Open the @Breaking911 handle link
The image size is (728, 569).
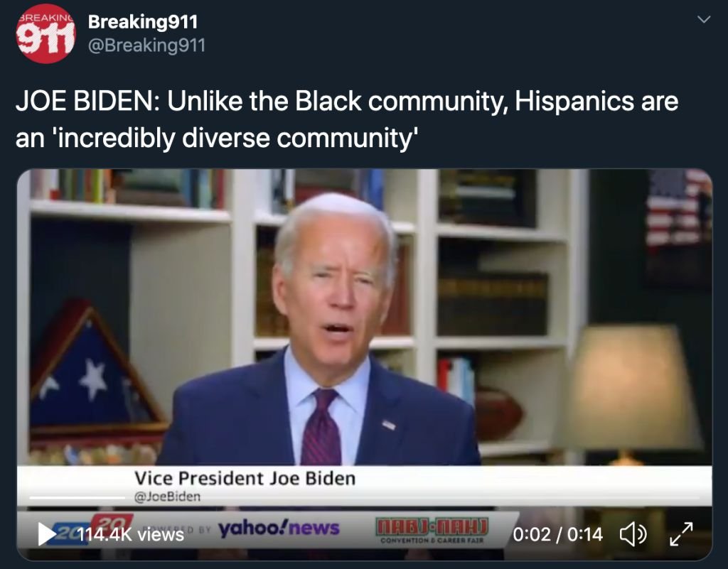coord(146,45)
